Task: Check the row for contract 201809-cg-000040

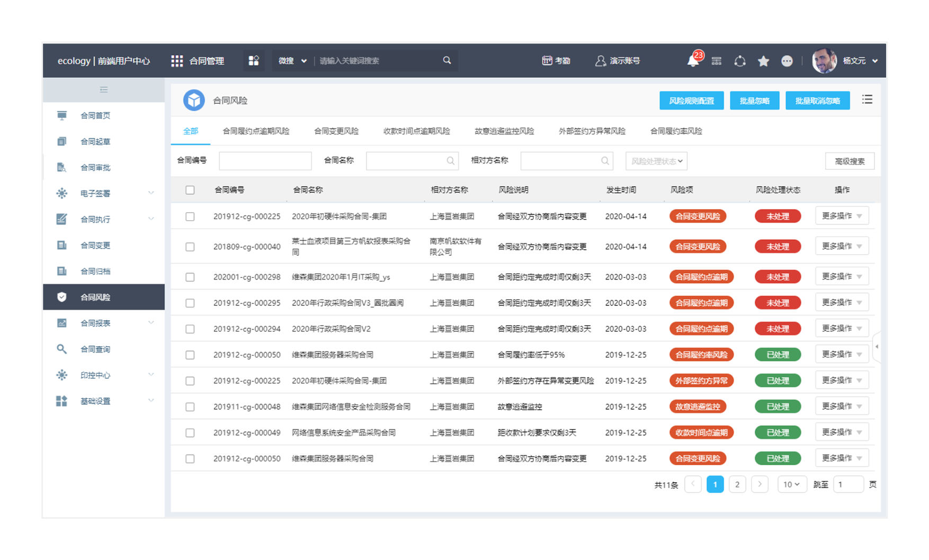Action: coord(190,247)
